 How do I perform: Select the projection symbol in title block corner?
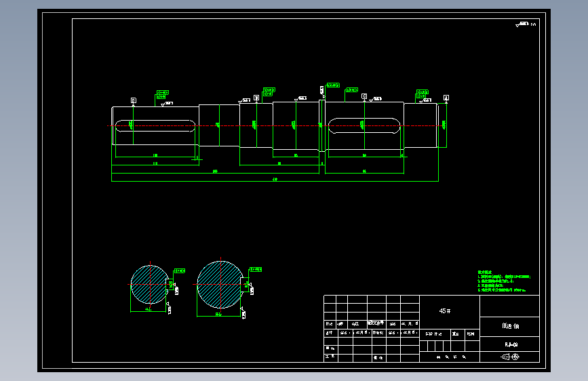click(x=510, y=357)
